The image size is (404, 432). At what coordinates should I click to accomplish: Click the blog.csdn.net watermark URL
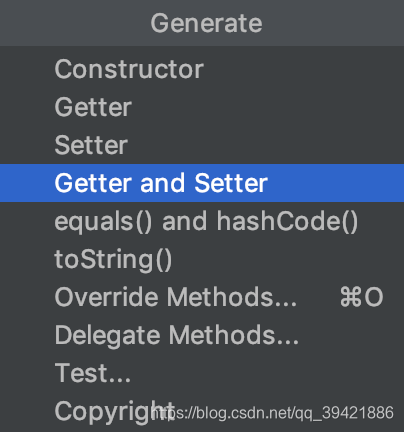(272, 413)
